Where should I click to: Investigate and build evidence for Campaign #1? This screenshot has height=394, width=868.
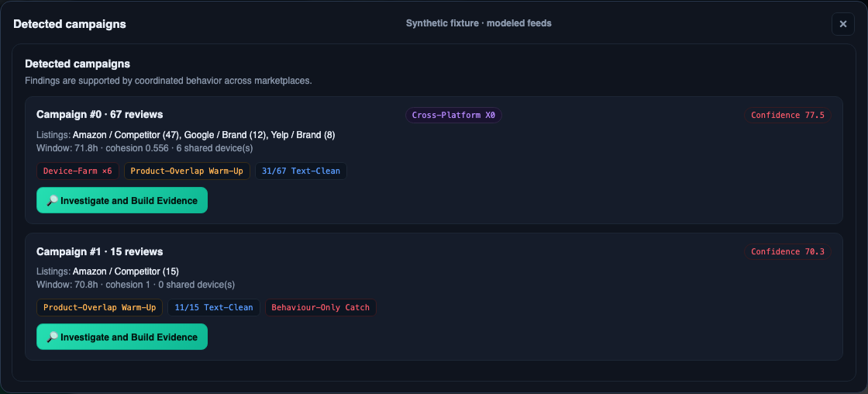point(122,337)
